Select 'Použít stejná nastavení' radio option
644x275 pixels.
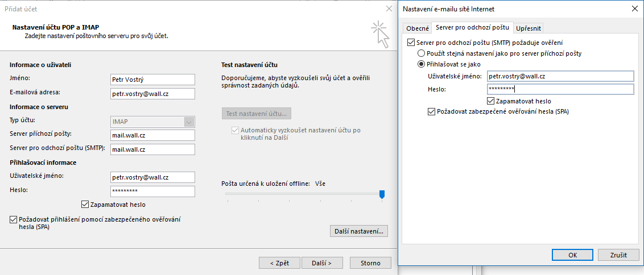pyautogui.click(x=421, y=53)
